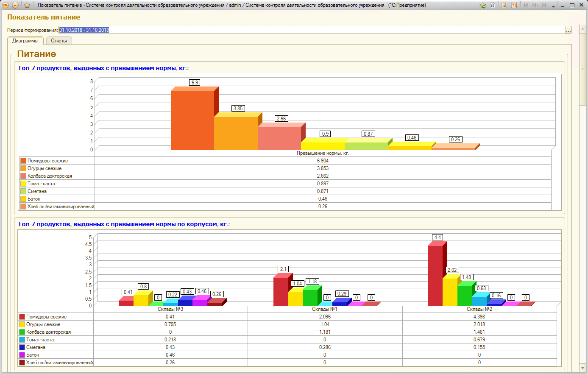Click the M memory button
Viewport: 588px width, 374px height.
(526, 5)
